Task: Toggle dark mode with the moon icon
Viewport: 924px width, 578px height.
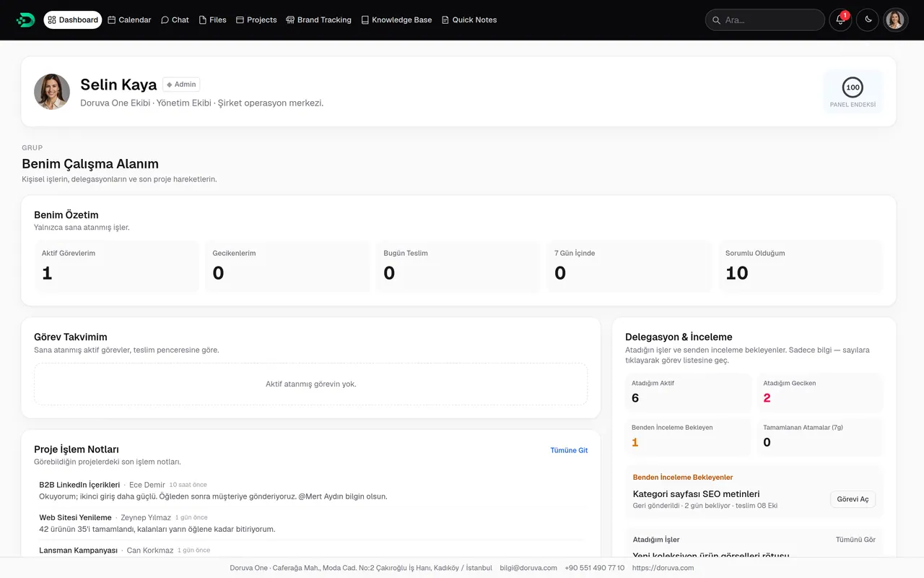Action: (x=868, y=20)
